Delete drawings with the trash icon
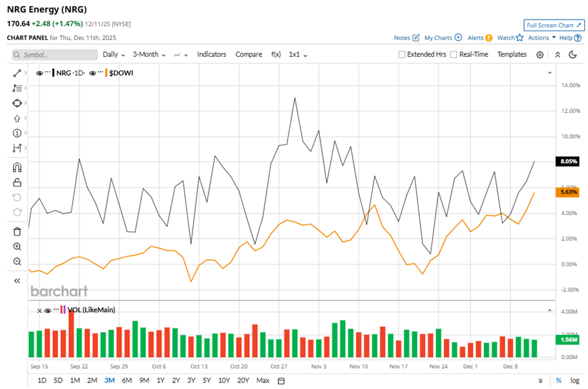 pyautogui.click(x=17, y=231)
